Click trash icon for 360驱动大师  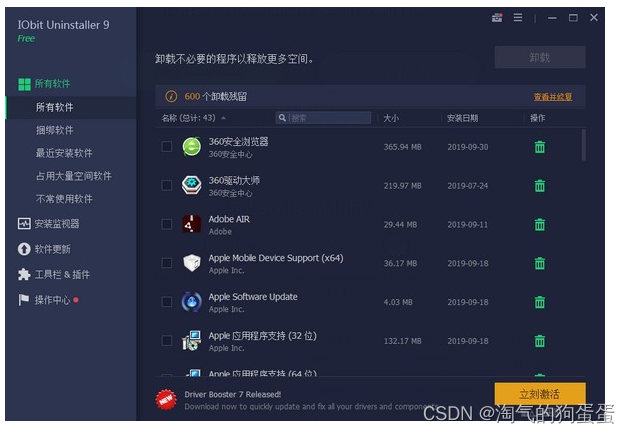[x=540, y=186]
